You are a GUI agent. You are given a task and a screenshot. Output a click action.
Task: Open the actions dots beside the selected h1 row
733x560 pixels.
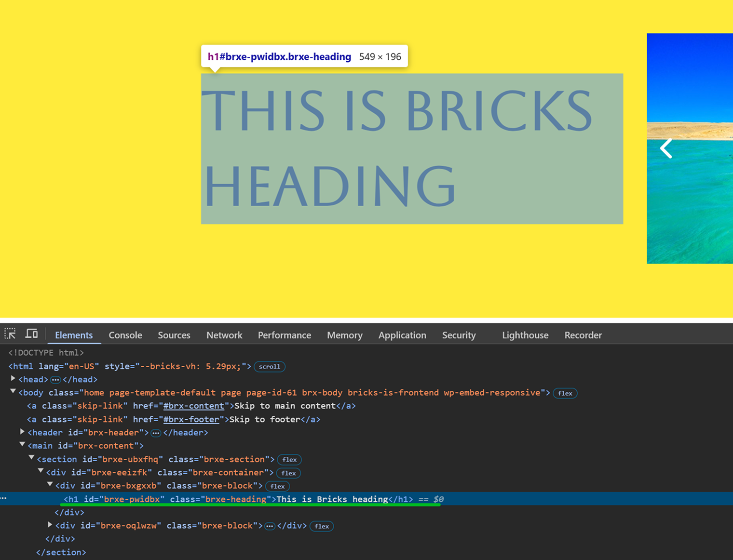point(3,498)
